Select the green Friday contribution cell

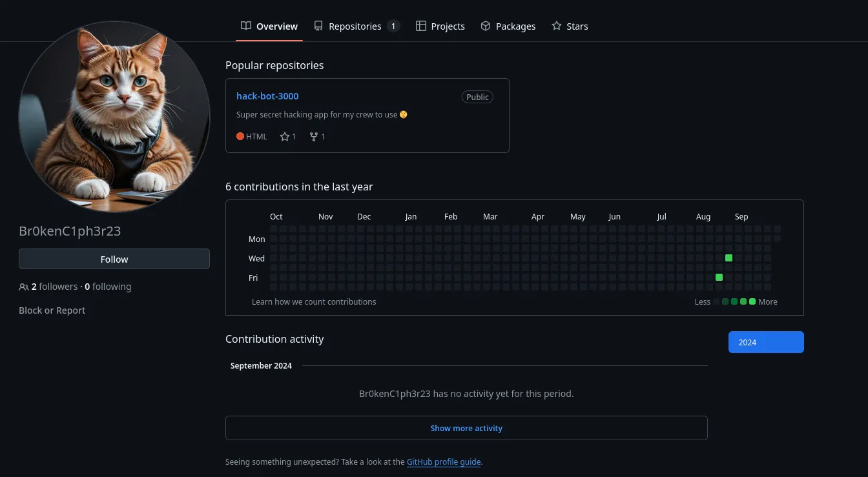(x=719, y=278)
